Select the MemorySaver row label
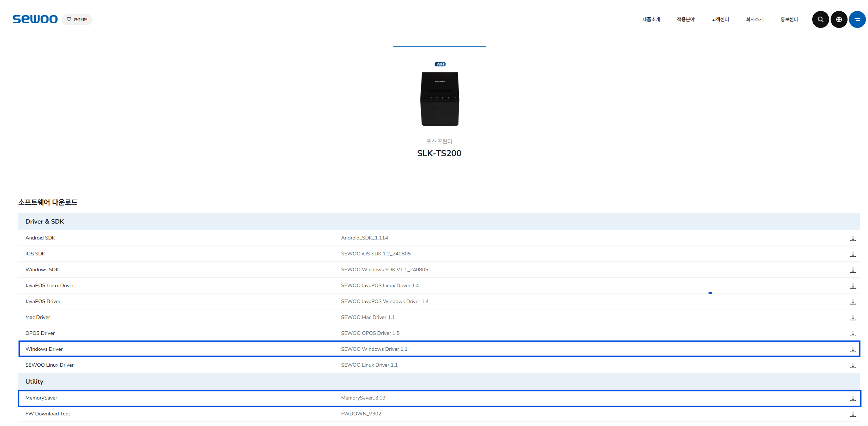Screen dimensions: 868x426 pyautogui.click(x=41, y=398)
